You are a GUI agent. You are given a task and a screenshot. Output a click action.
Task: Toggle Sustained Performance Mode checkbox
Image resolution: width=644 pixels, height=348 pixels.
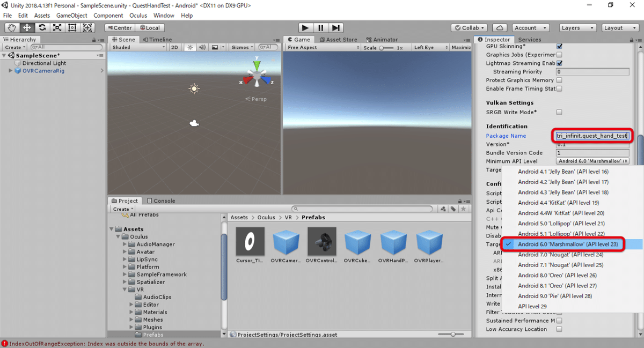(560, 321)
